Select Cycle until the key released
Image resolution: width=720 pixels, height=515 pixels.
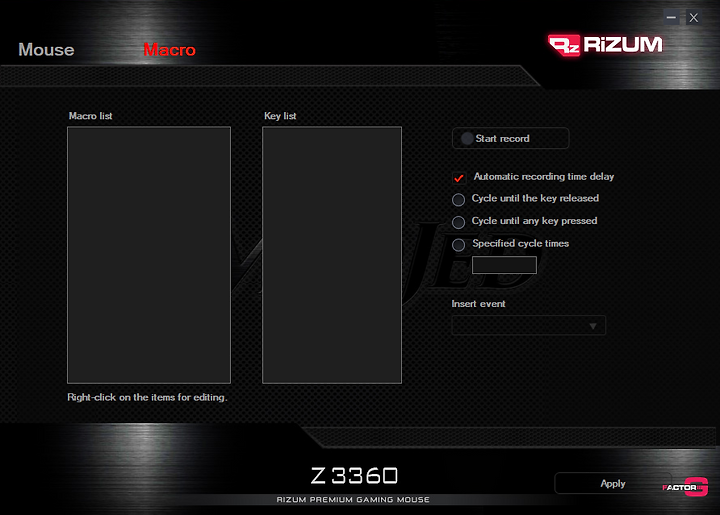pos(458,200)
